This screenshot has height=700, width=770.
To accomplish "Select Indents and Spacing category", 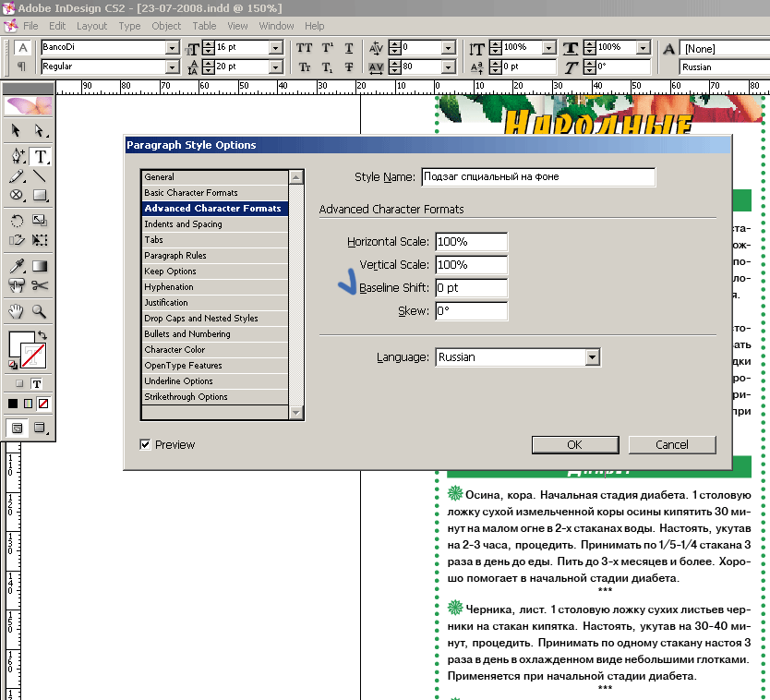I will coord(215,224).
